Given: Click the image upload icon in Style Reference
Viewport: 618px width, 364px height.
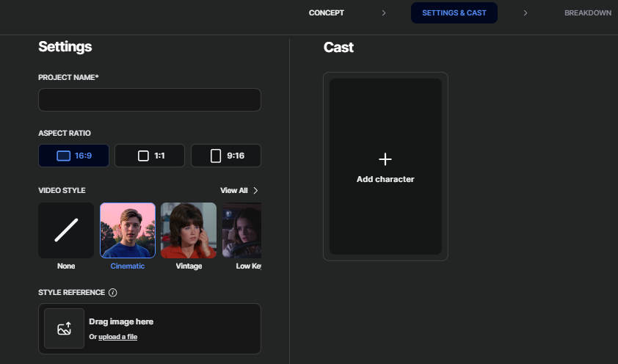Looking at the screenshot, I should point(65,329).
